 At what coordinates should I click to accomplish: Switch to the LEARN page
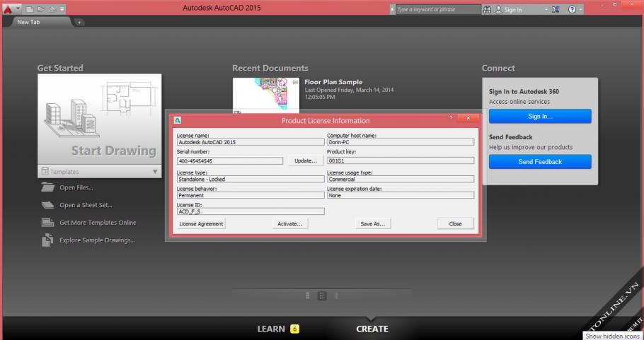point(271,329)
